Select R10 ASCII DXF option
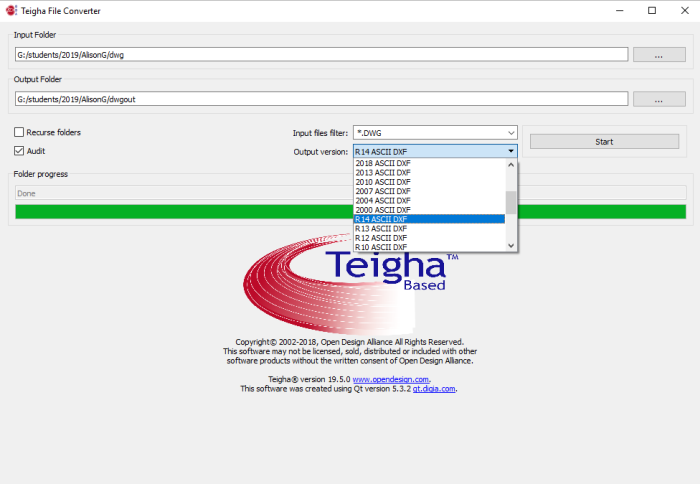This screenshot has height=484, width=700. pyautogui.click(x=429, y=247)
